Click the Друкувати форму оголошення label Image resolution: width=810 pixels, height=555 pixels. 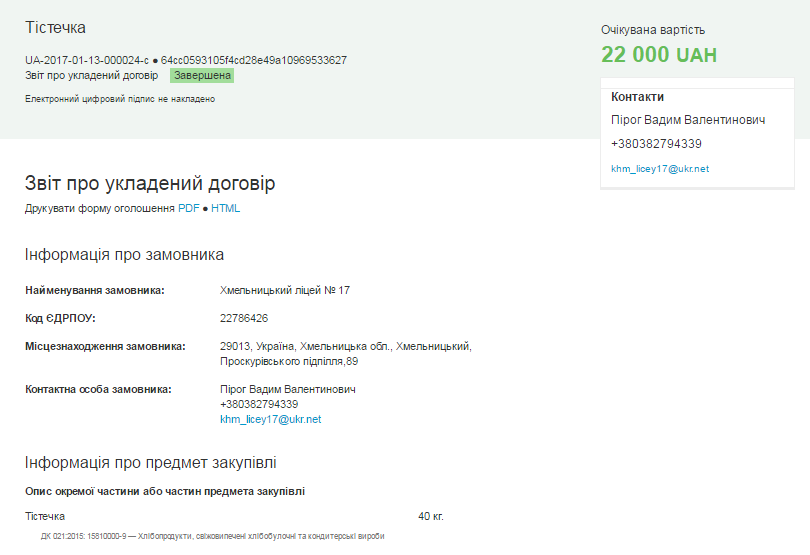100,208
